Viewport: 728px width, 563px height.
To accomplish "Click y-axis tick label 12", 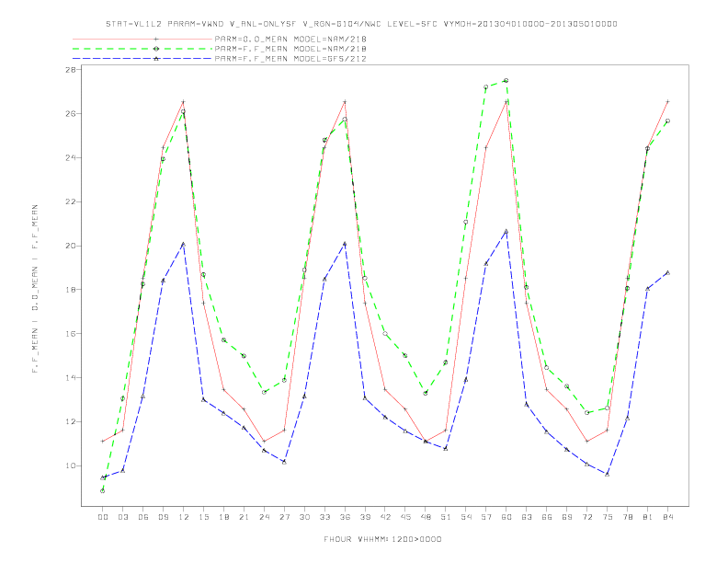I will (x=72, y=421).
